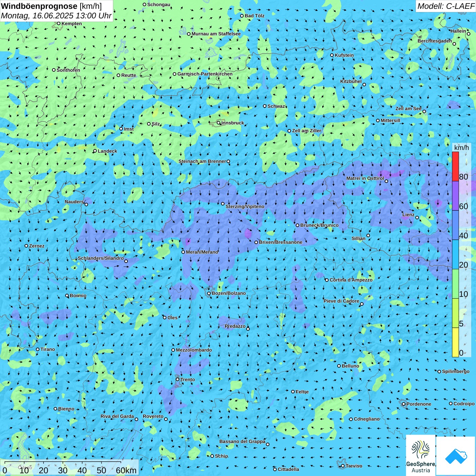Click the purple 60 km/h legend color
Screen dimensions: 476x476
click(455, 196)
